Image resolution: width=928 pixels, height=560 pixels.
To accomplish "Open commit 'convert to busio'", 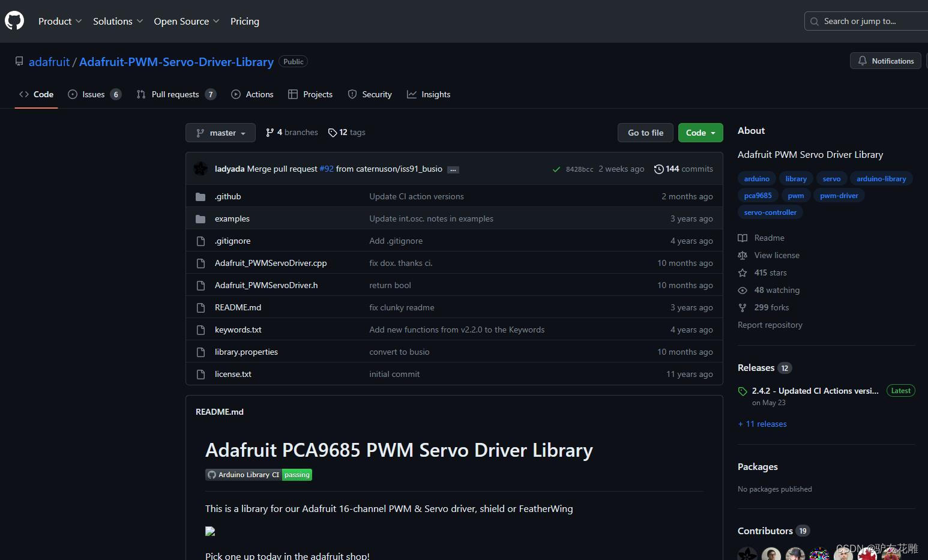I will click(x=399, y=352).
